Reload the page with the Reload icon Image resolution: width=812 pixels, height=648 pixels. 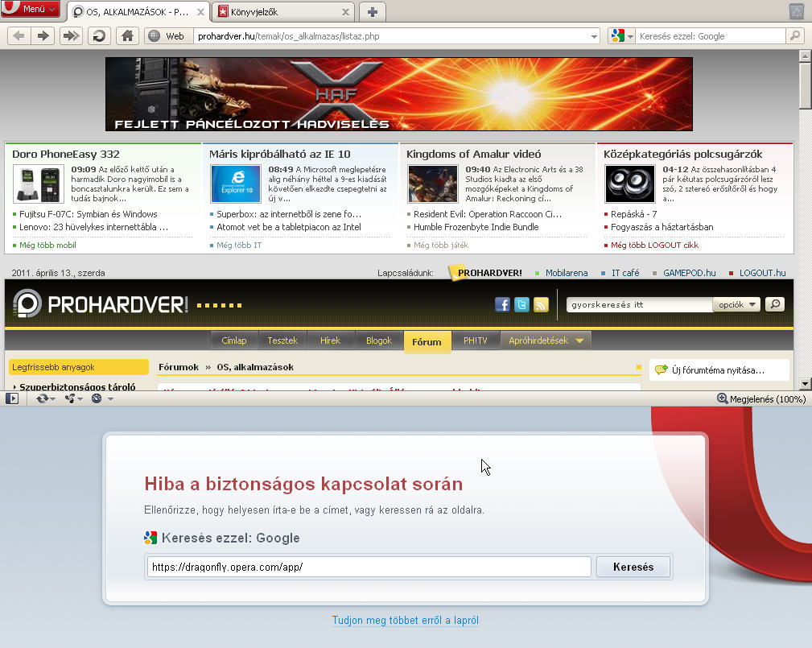pyautogui.click(x=99, y=35)
